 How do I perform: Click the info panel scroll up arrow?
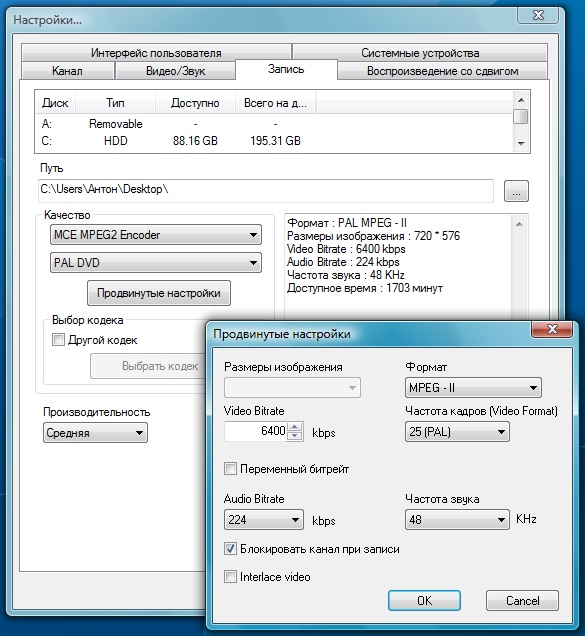[520, 224]
